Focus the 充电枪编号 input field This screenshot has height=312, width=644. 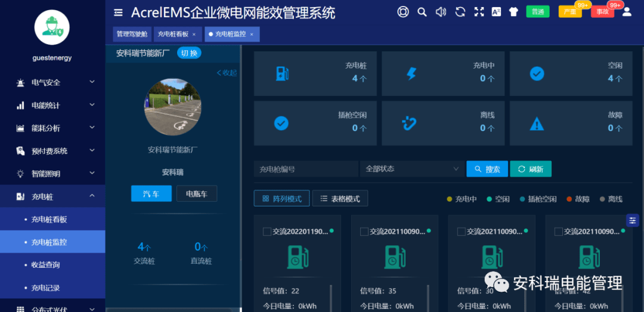[306, 169]
